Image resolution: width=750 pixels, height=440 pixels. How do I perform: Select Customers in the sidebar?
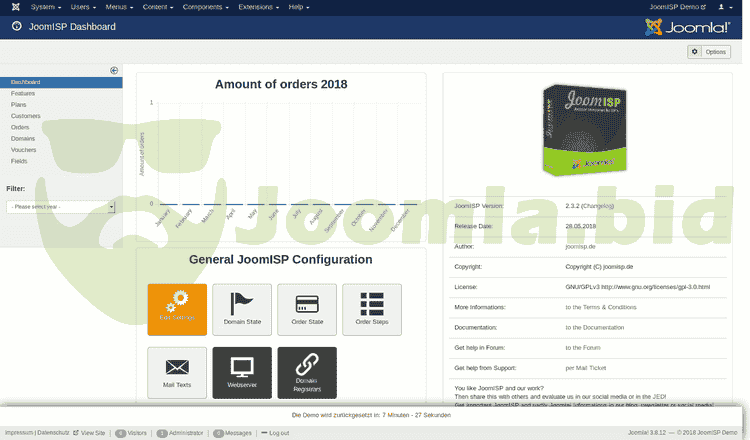[27, 116]
